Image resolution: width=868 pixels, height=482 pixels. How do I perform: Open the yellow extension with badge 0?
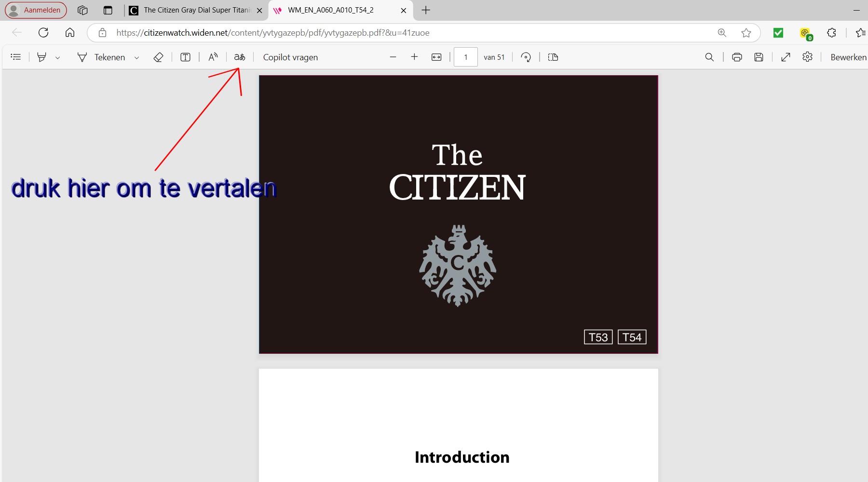click(806, 33)
